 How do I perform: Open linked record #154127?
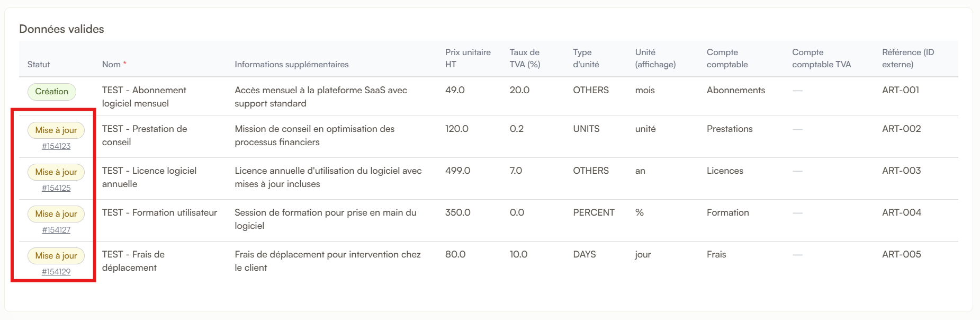click(56, 230)
